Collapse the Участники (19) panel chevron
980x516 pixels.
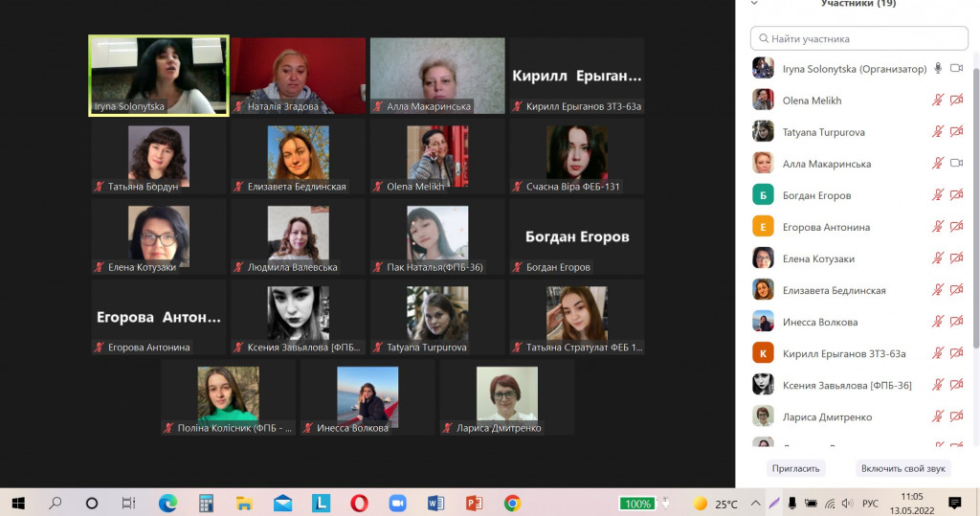pos(754,4)
